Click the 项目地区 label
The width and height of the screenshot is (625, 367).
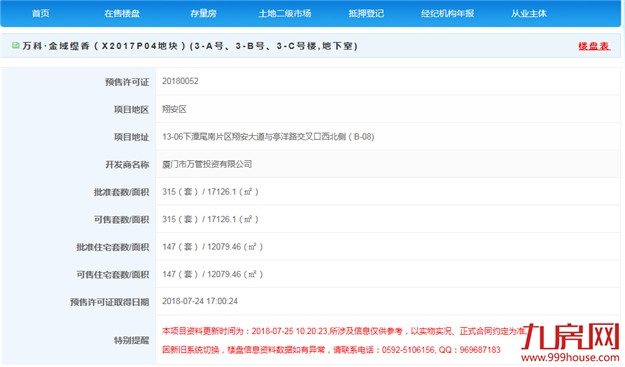131,110
